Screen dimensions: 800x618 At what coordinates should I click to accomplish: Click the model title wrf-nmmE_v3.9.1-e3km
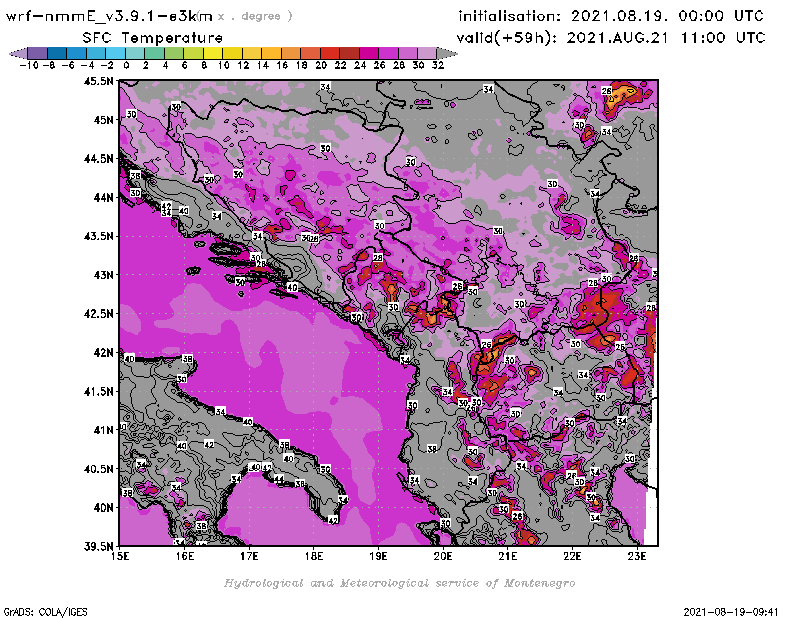109,16
